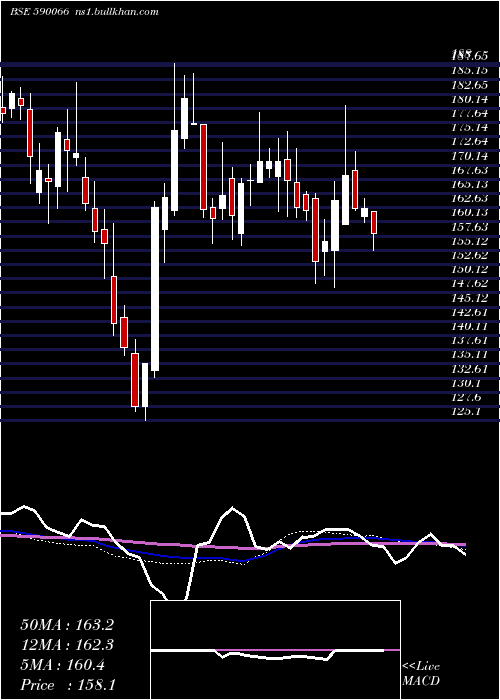
Task: Select the 175.14 price axis label
Action: [x=469, y=127]
